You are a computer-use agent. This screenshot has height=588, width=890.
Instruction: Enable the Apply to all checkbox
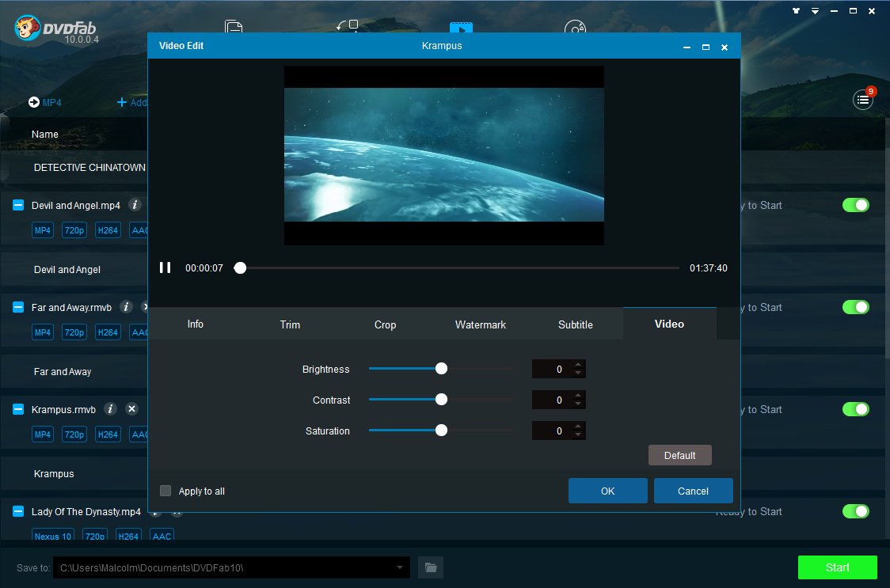[165, 491]
